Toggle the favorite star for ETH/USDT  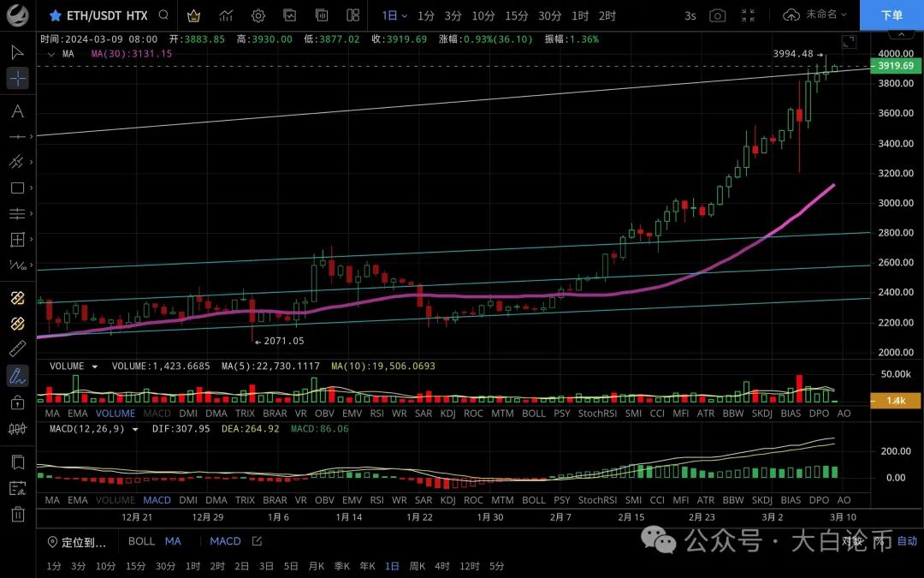click(x=55, y=15)
